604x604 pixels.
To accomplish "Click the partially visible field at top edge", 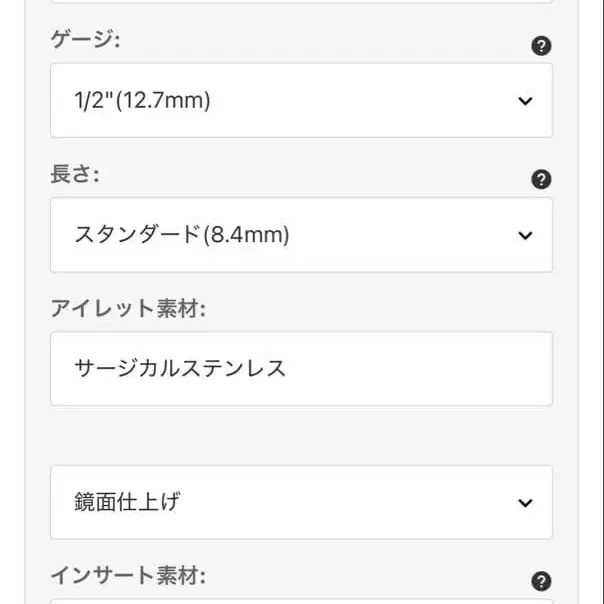I will (301, 2).
